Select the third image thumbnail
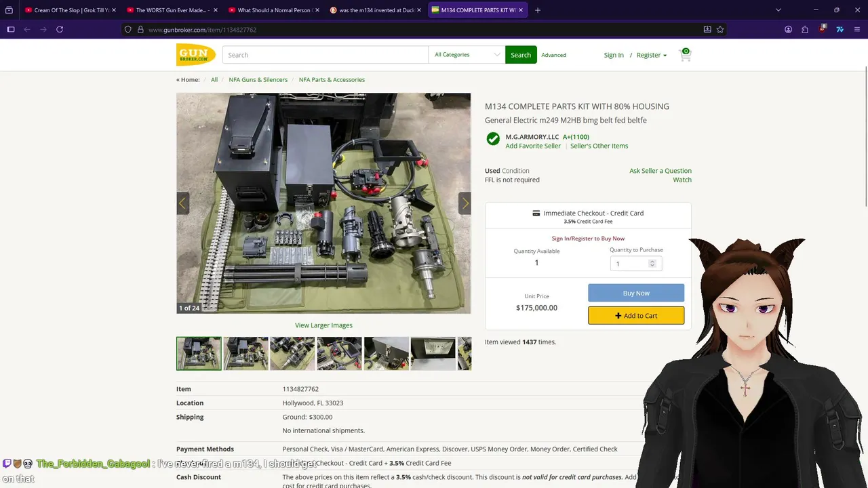Image resolution: width=868 pixels, height=488 pixels. [292, 353]
